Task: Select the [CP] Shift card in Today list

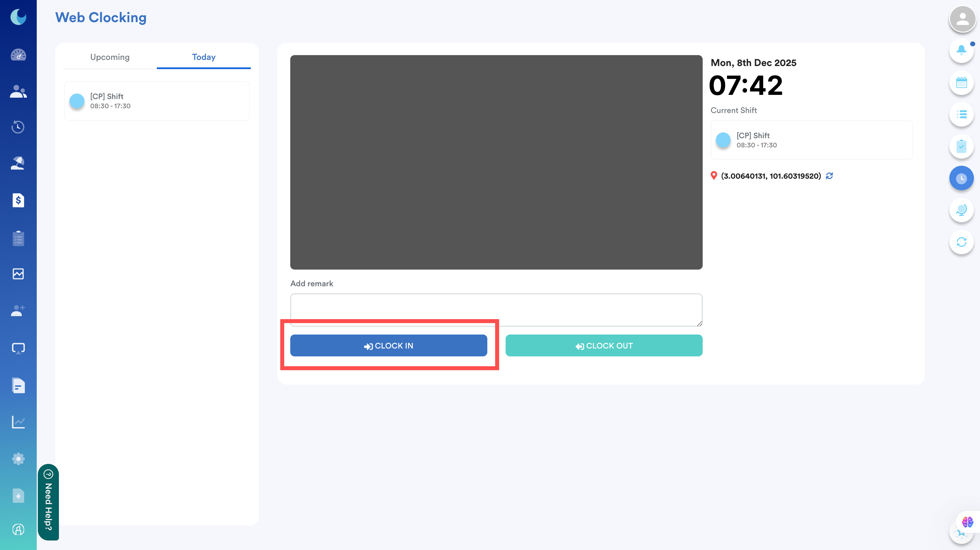Action: 157,101
